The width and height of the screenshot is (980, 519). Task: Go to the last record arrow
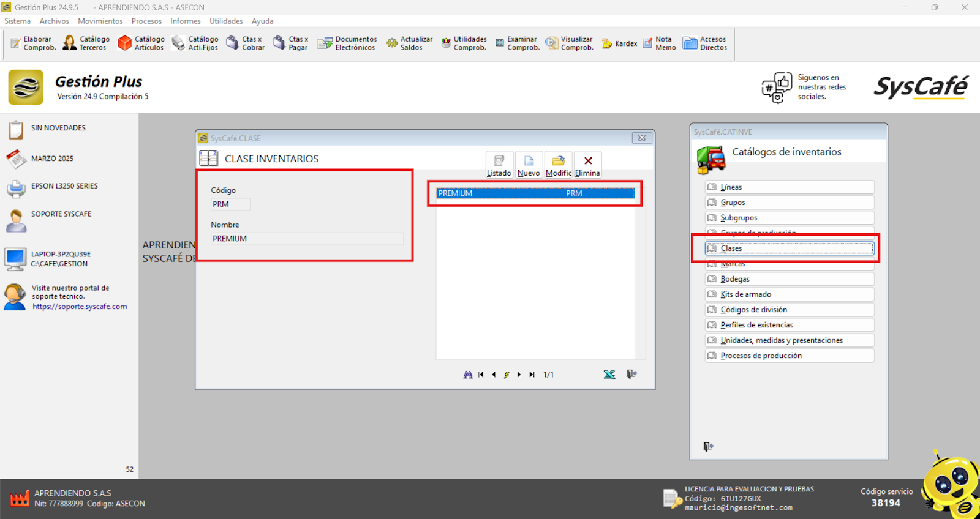coord(532,375)
